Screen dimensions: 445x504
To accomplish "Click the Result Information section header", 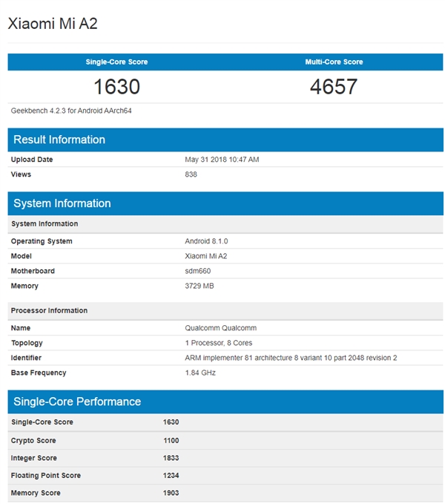I will tap(59, 140).
